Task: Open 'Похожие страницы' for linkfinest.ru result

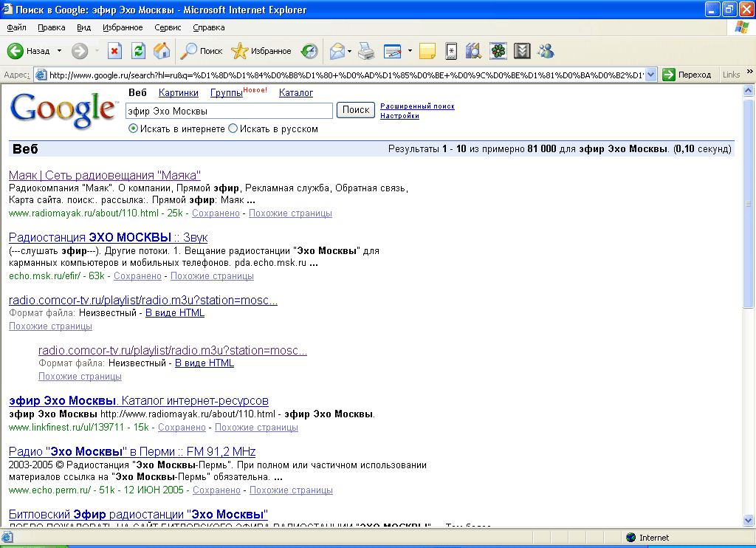Action: click(x=256, y=428)
